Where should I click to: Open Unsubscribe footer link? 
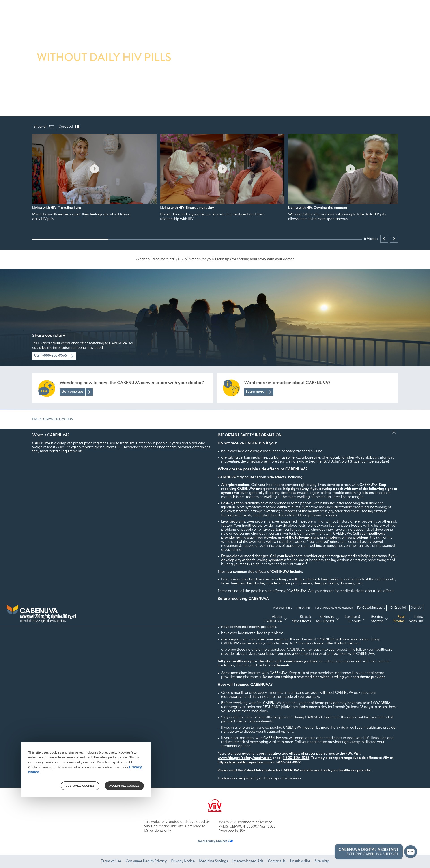click(x=300, y=861)
